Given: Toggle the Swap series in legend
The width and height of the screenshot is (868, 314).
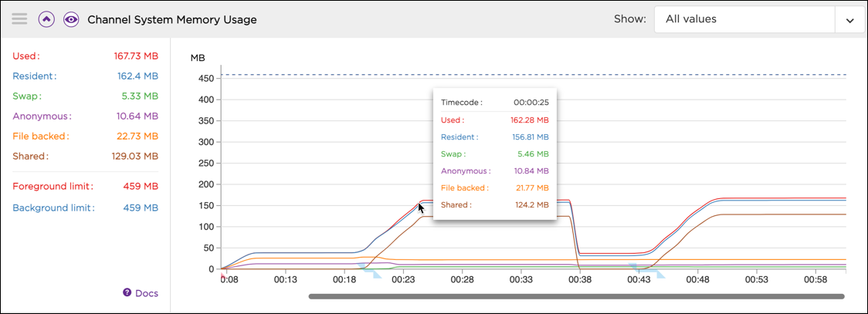Looking at the screenshot, I should (27, 96).
